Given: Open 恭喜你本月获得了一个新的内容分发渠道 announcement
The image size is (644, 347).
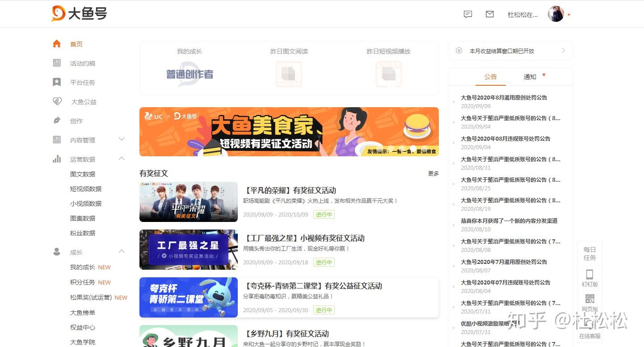Looking at the screenshot, I should click(509, 221).
